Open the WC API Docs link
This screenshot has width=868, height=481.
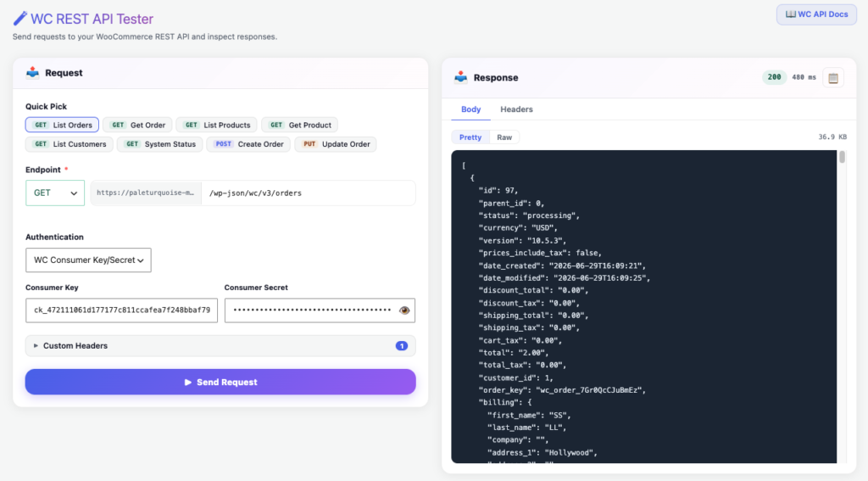coord(816,14)
